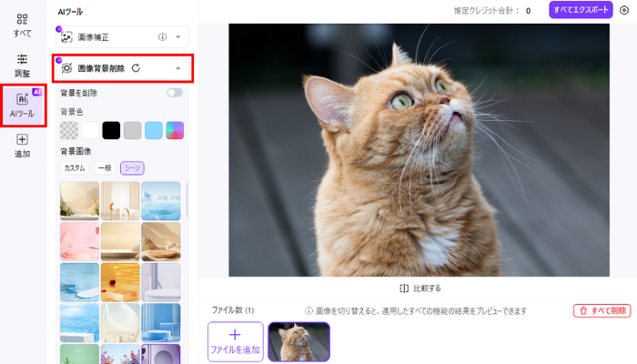The image size is (637, 364).
Task: Click the 画像背景削除 background removal icon
Action: click(x=67, y=68)
